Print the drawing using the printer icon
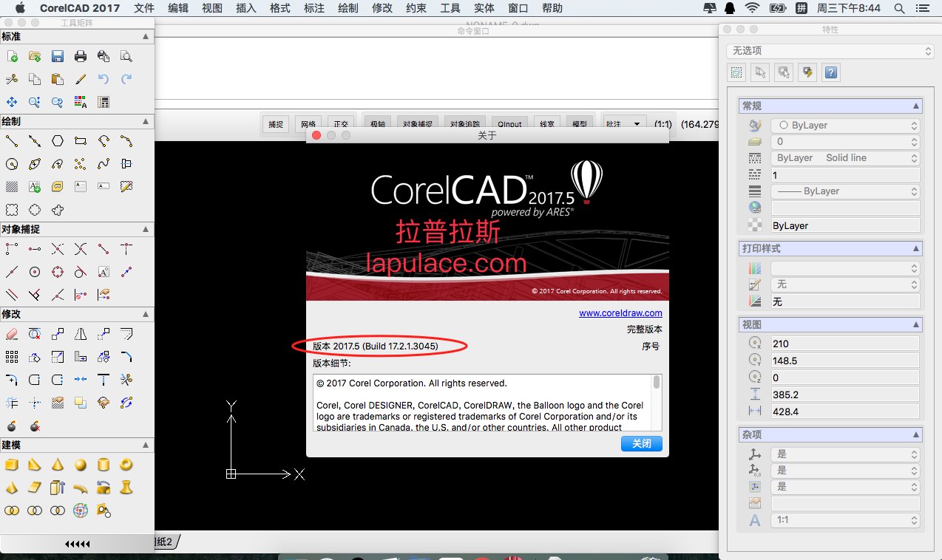 [81, 56]
